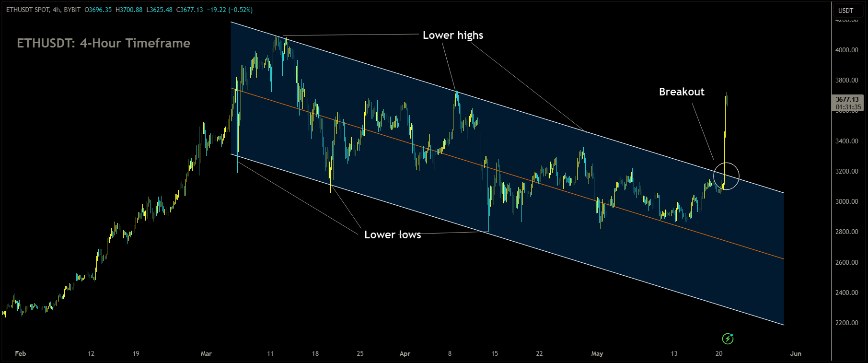Click the 3000.00 price axis label

pos(846,201)
